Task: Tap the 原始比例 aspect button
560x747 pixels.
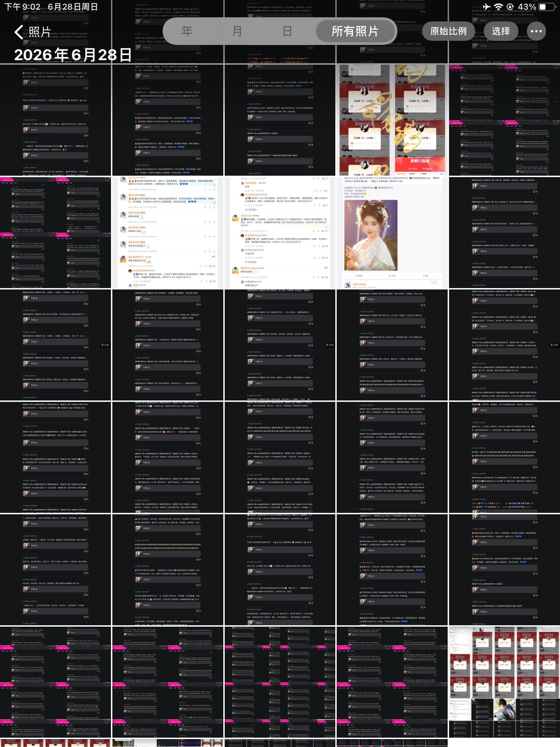Action: pos(448,31)
